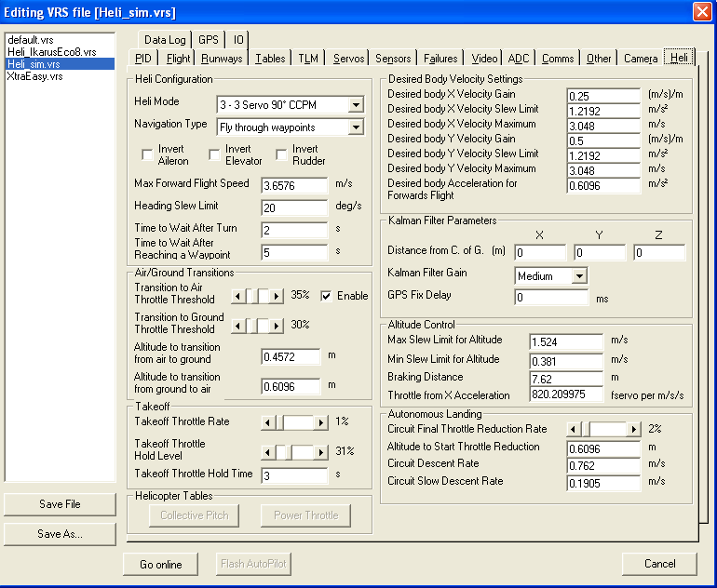This screenshot has height=588, width=717.
Task: Increase Circuit Final Throttle Reduction Rate right arrow
Action: tap(633, 430)
